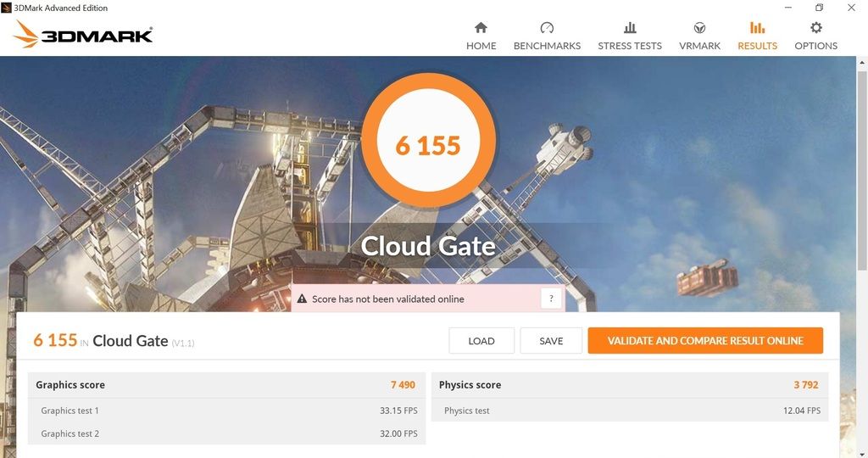The height and width of the screenshot is (458, 868).
Task: Click the LOAD button
Action: click(x=481, y=341)
